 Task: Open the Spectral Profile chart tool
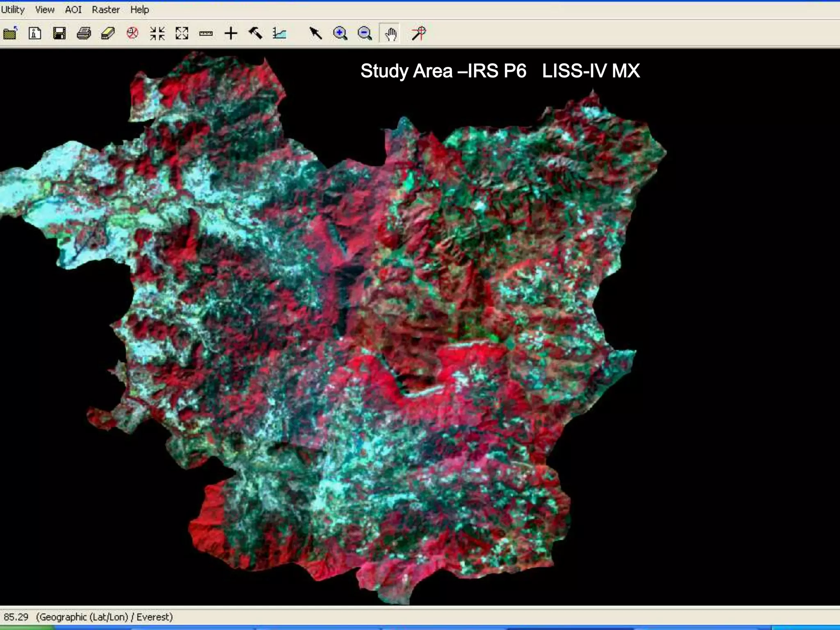280,33
